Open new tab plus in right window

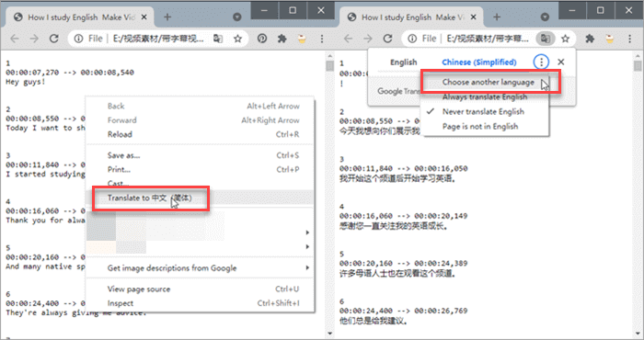(497, 17)
